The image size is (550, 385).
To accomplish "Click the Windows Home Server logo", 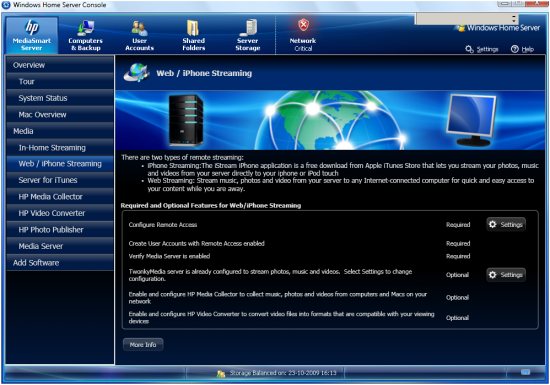I will (498, 28).
